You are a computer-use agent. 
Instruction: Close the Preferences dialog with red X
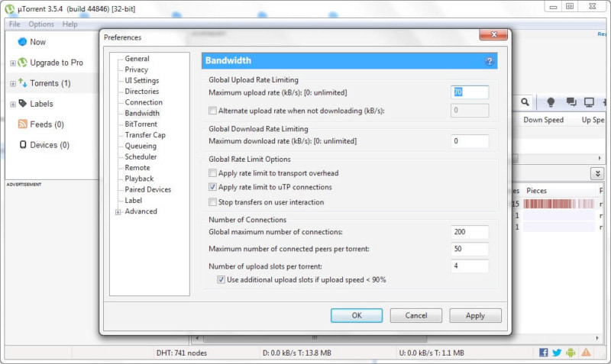click(x=493, y=34)
